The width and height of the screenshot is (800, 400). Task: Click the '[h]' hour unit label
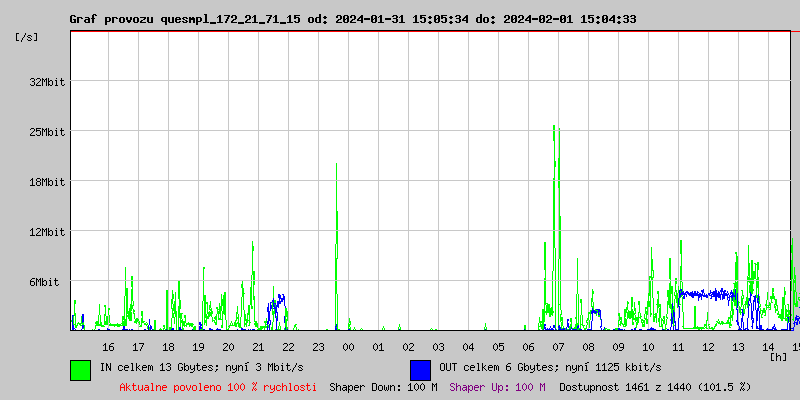779,357
